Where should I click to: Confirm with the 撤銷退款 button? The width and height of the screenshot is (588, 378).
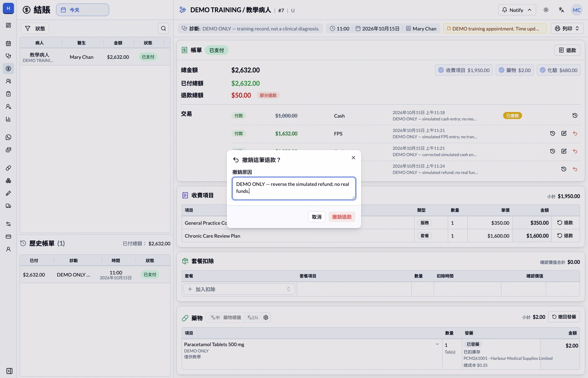[x=342, y=217]
